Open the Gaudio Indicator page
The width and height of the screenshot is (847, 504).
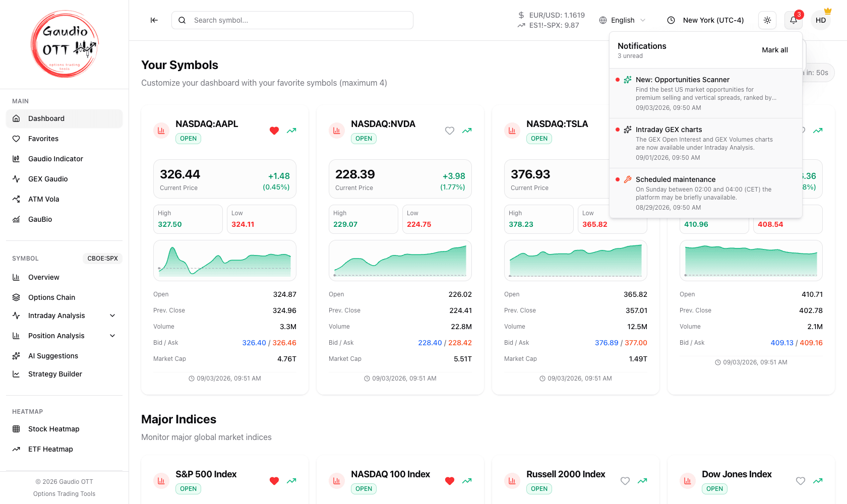pyautogui.click(x=65, y=159)
